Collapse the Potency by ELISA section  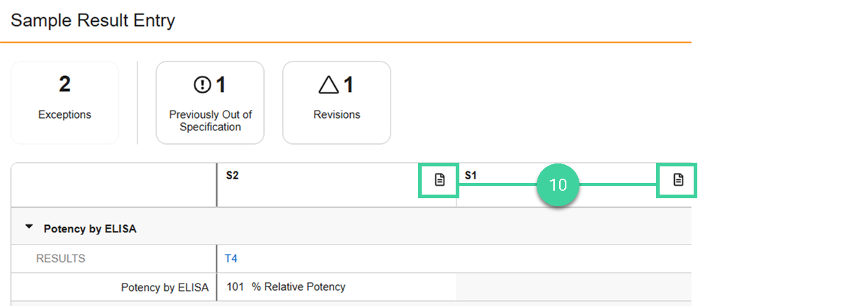click(x=29, y=227)
